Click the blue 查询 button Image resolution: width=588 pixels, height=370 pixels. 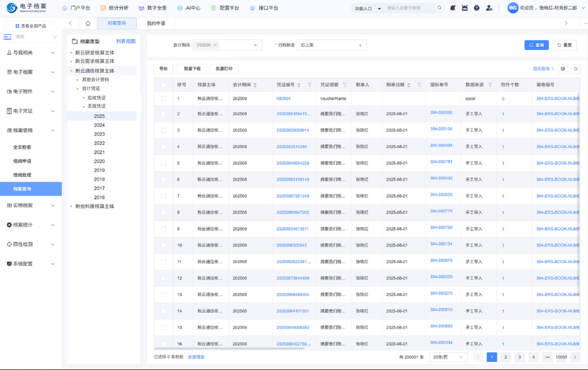[536, 45]
